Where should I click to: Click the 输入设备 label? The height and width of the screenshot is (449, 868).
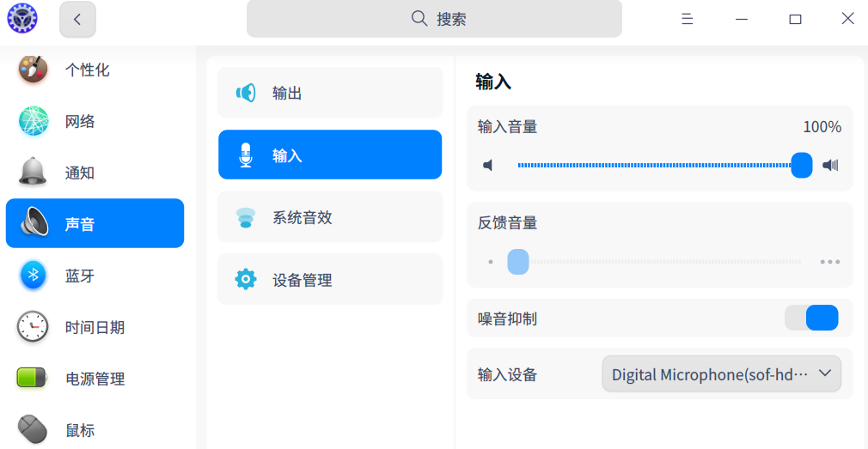pos(508,375)
